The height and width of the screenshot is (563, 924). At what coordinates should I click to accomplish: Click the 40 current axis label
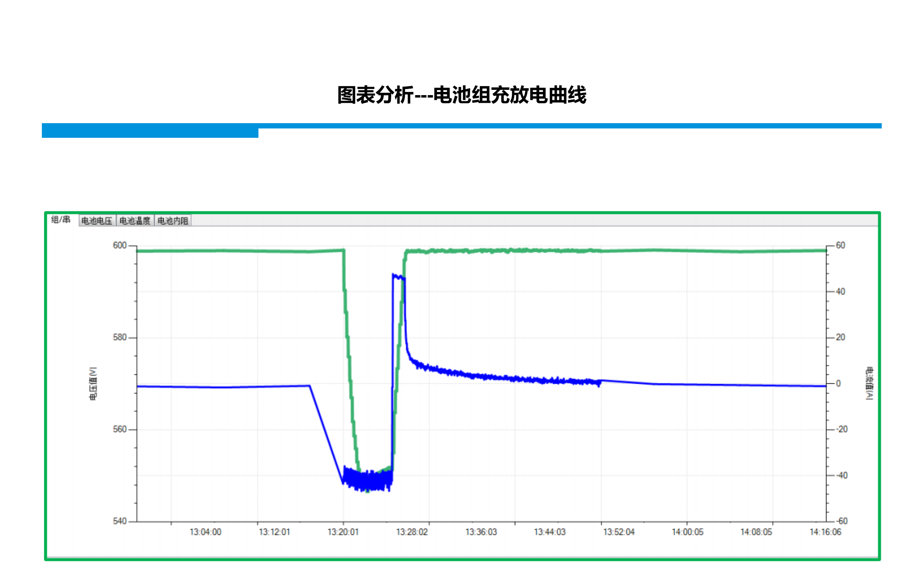point(840,291)
